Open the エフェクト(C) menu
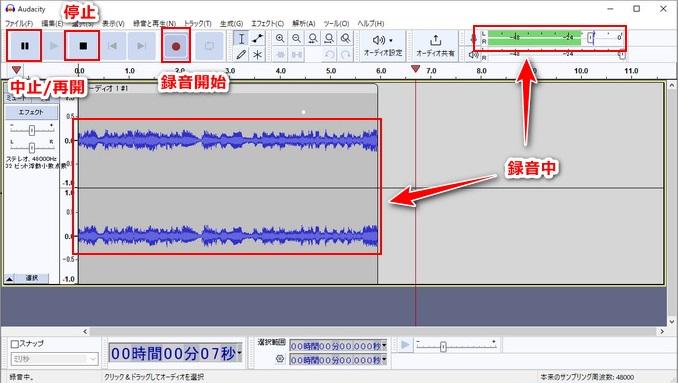 coord(268,23)
